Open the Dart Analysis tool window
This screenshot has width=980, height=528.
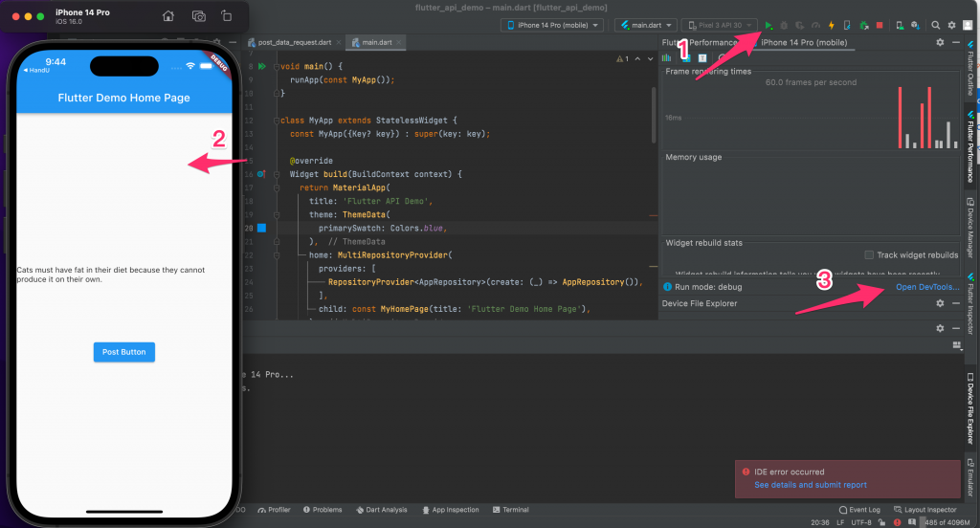381,510
